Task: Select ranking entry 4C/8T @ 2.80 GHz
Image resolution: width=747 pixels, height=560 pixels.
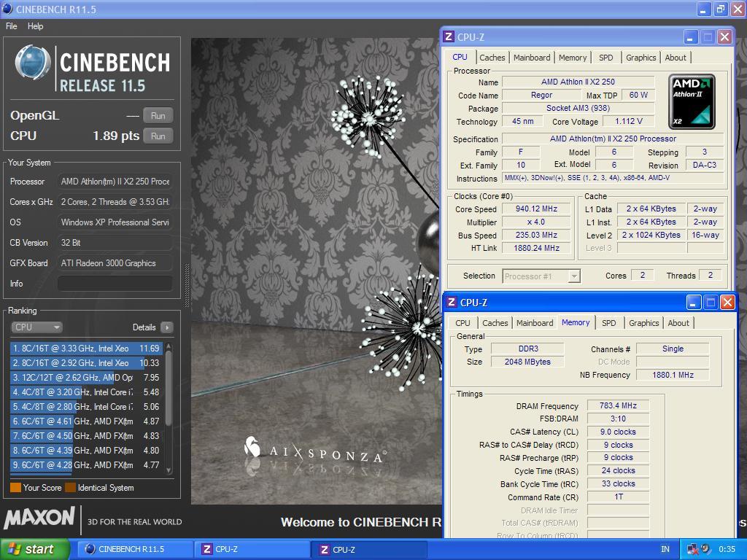Action: (x=87, y=407)
